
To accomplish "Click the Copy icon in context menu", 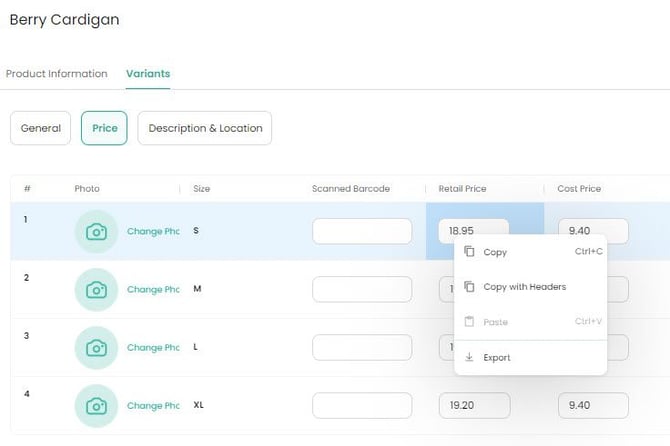I will (x=469, y=252).
